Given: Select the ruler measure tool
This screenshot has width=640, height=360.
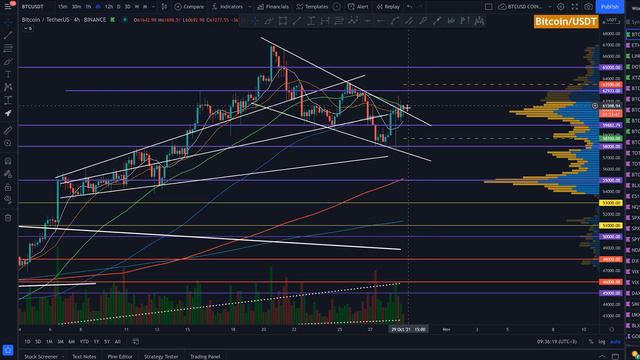Looking at the screenshot, I should coord(8,131).
